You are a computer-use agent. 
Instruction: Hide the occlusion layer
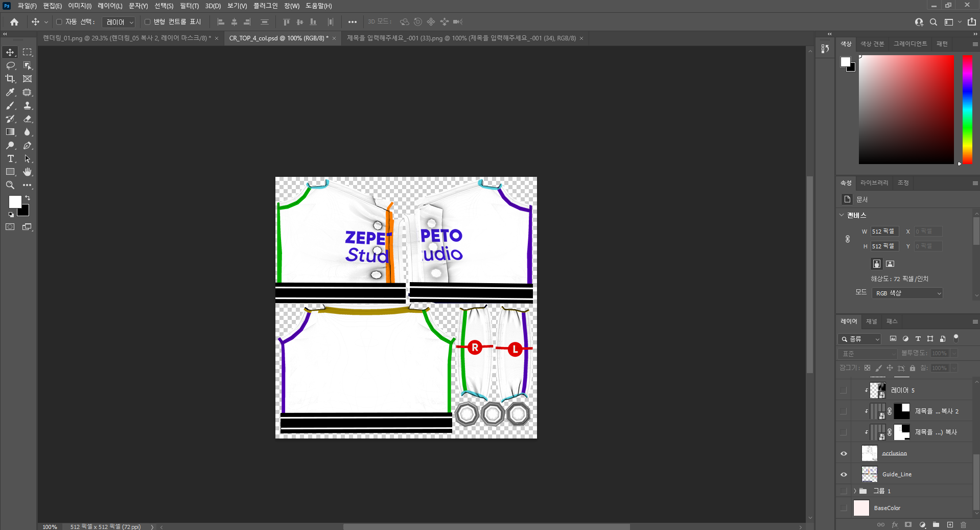[844, 453]
